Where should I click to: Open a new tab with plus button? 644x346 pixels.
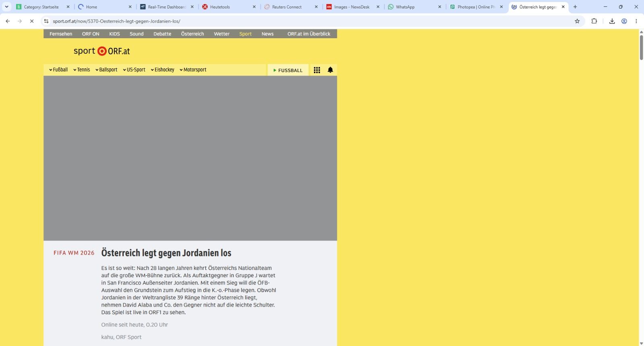(575, 7)
